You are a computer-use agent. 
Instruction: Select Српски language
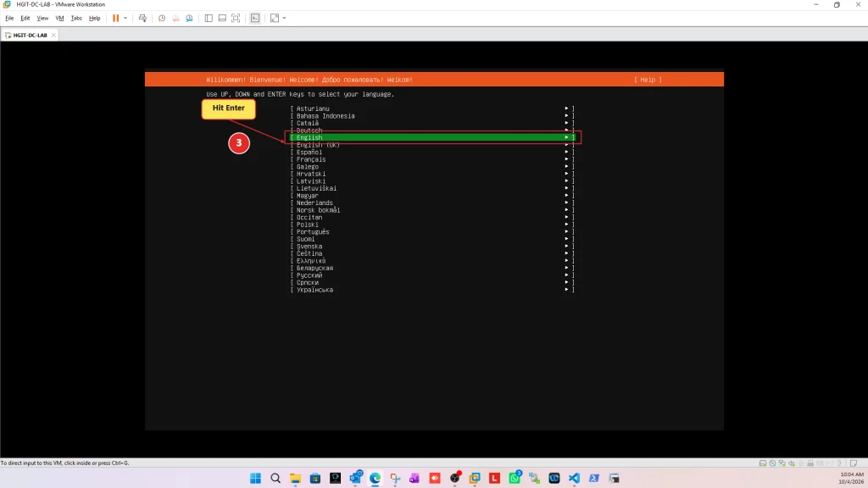432,282
